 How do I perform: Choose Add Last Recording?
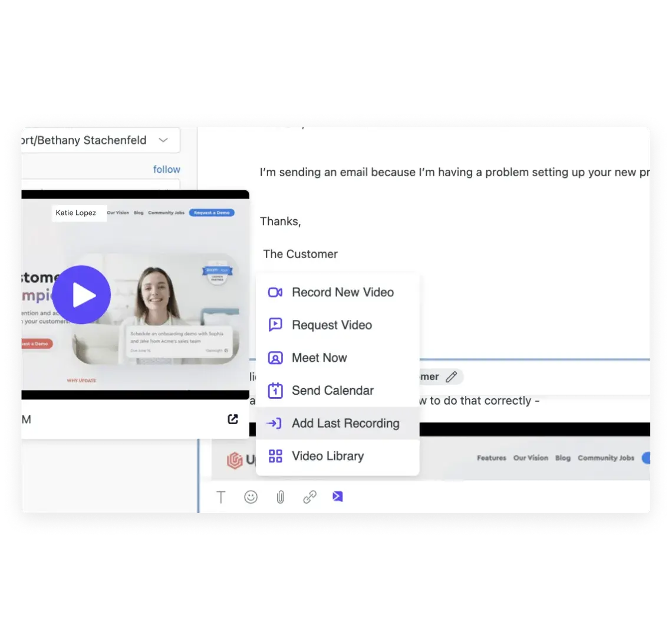pos(337,424)
